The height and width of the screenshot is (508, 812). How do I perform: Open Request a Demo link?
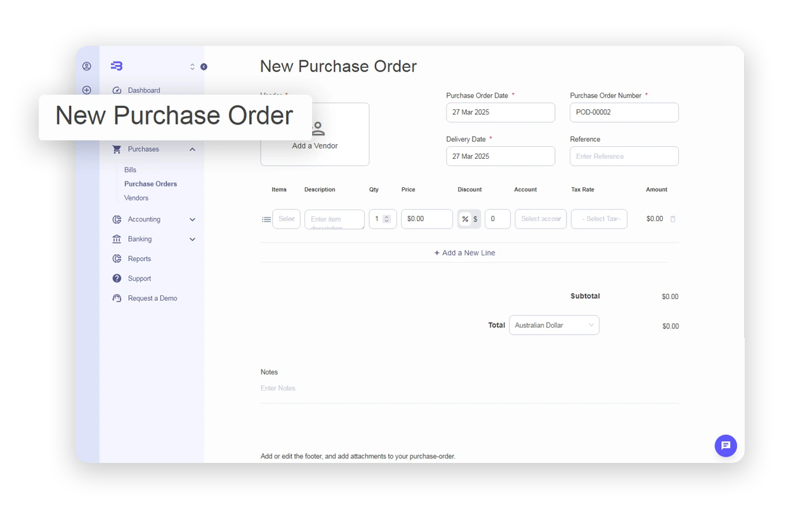(152, 298)
